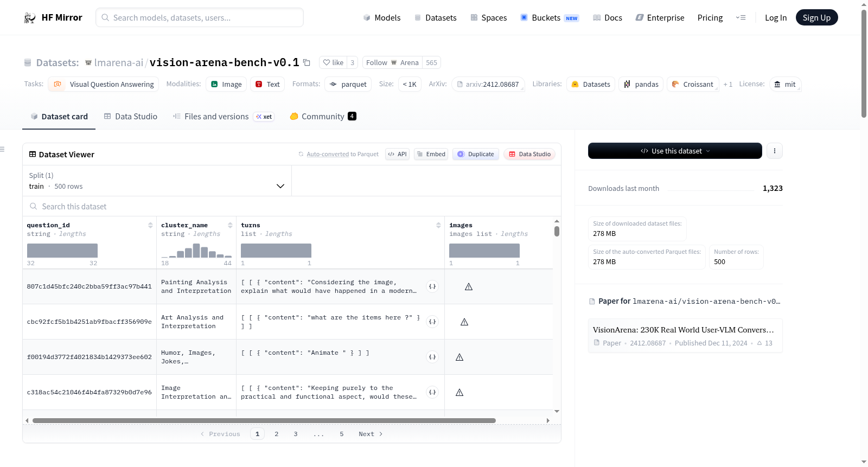
Task: Click the Croissant library tag
Action: 693,84
